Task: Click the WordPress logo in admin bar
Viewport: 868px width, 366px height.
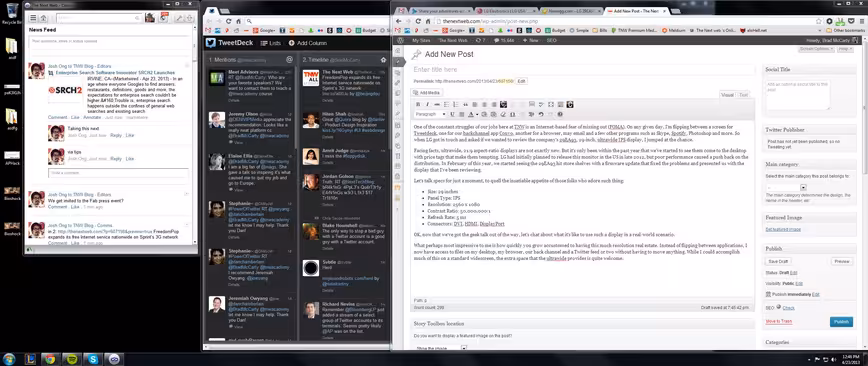Action: click(x=400, y=40)
